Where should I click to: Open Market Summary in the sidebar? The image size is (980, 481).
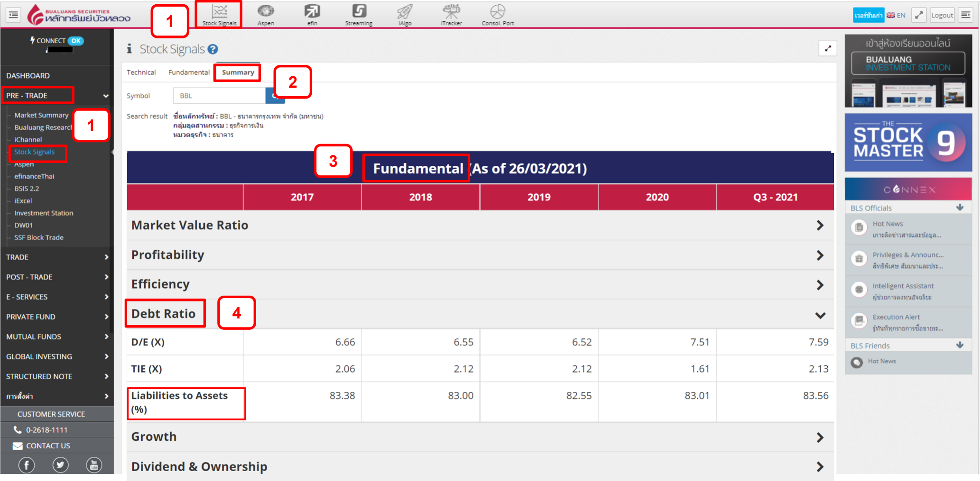pyautogui.click(x=41, y=115)
